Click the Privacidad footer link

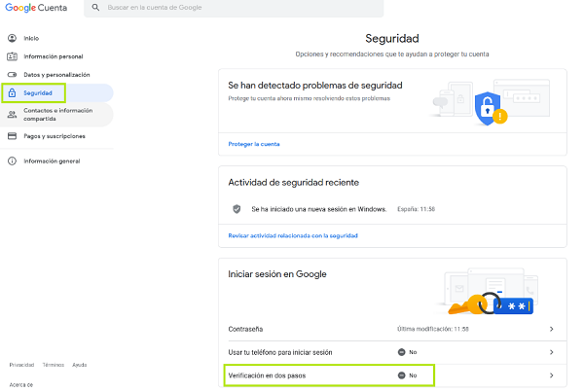click(21, 365)
